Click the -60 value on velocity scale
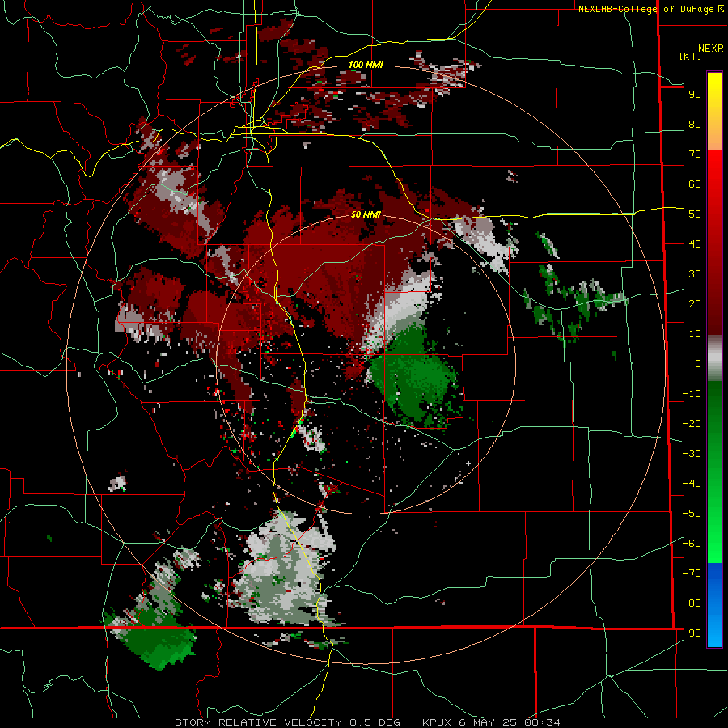This screenshot has height=728, width=728. tap(692, 544)
